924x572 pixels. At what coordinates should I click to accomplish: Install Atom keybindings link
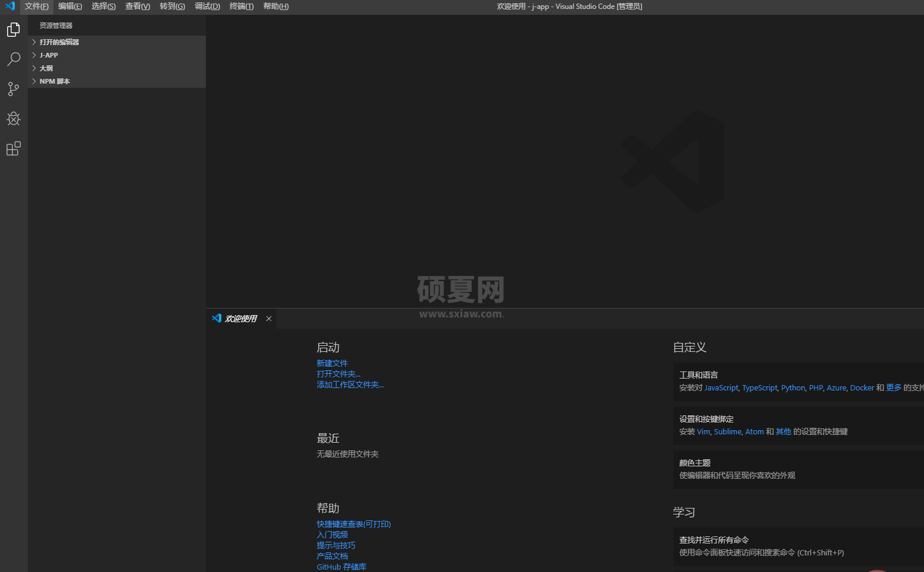pos(754,431)
